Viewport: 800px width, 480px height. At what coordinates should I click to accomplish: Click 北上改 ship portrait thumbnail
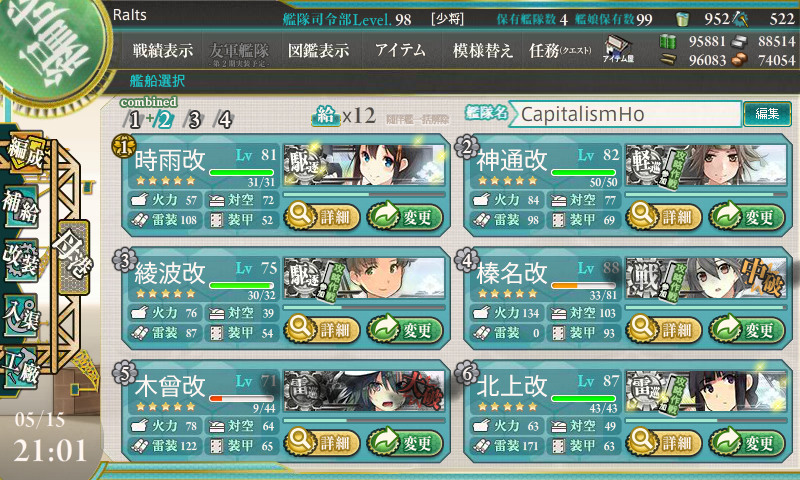[x=706, y=391]
